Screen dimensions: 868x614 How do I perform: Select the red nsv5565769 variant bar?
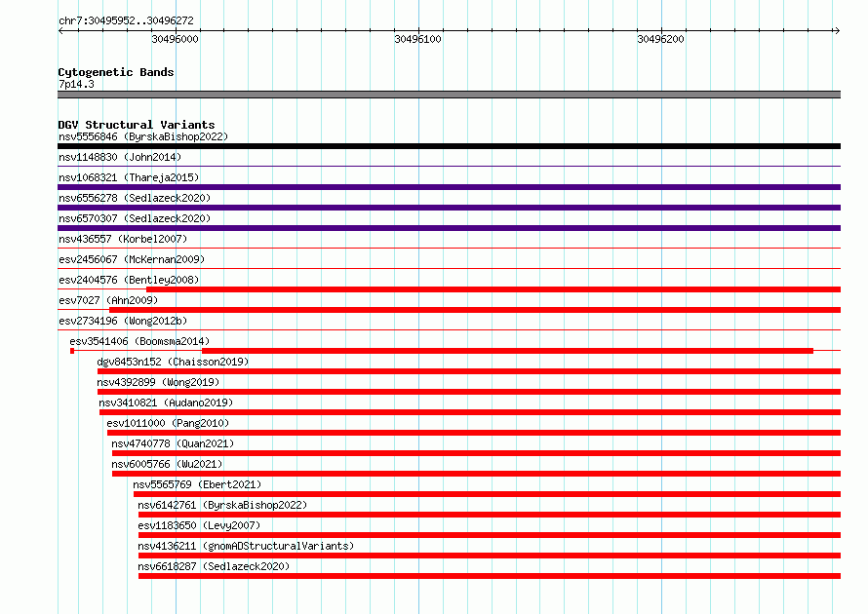(487, 494)
